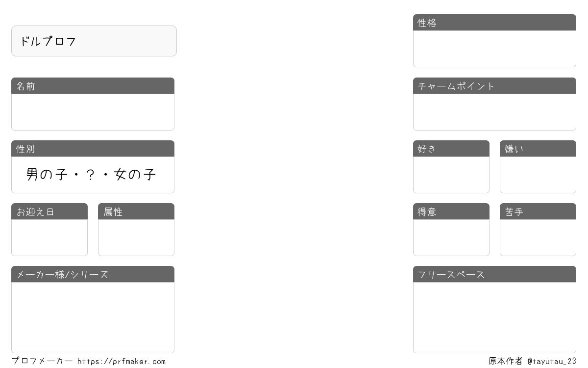Open the https://prfmaker.com link

tap(122, 362)
